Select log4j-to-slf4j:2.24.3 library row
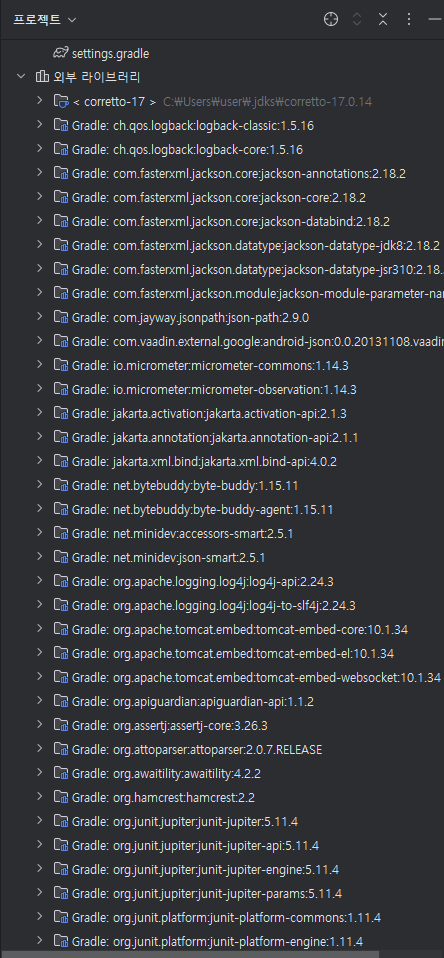The height and width of the screenshot is (958, 444). click(222, 606)
